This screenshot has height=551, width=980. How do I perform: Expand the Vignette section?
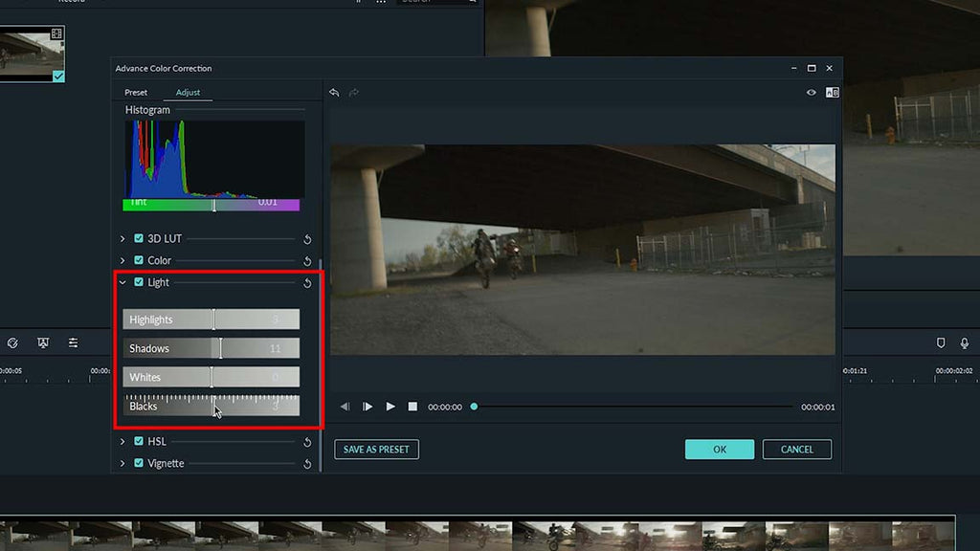pos(122,463)
